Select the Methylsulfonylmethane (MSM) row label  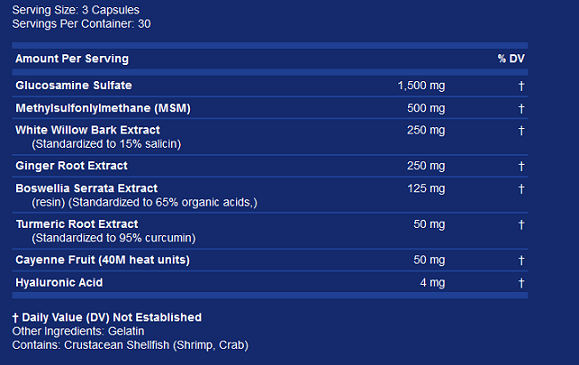pos(103,108)
